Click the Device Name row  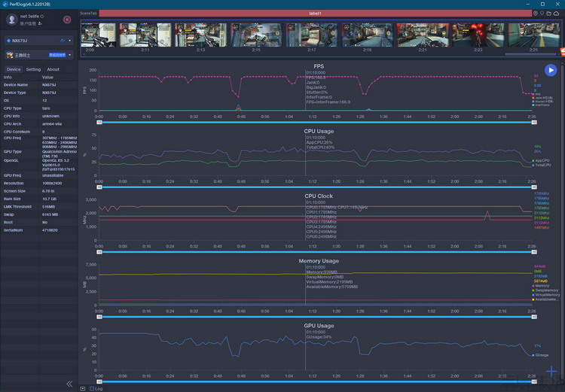click(x=39, y=85)
